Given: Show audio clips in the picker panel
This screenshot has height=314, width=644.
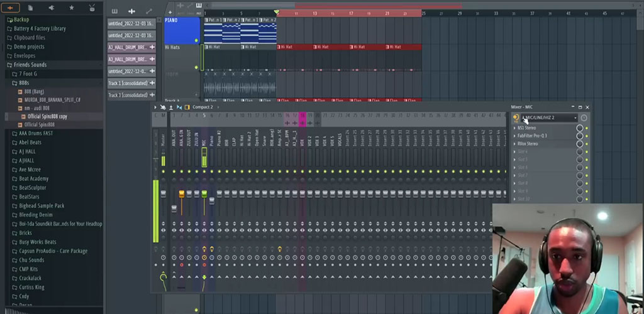Looking at the screenshot, I should [131, 11].
